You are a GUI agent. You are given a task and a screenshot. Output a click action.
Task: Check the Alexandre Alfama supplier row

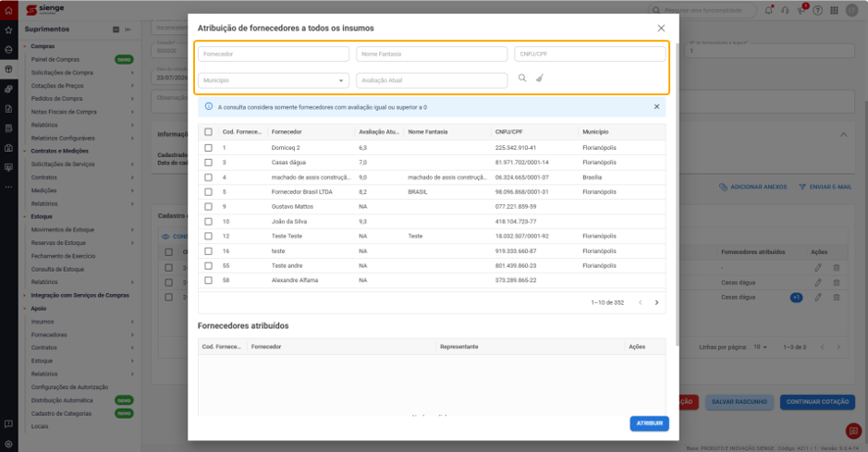point(208,280)
